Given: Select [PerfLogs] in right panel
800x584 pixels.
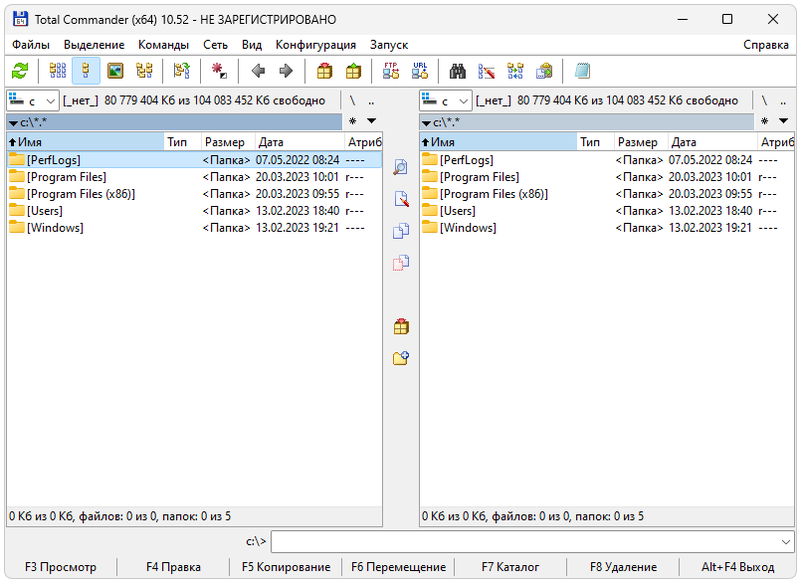Looking at the screenshot, I should pos(607,160).
